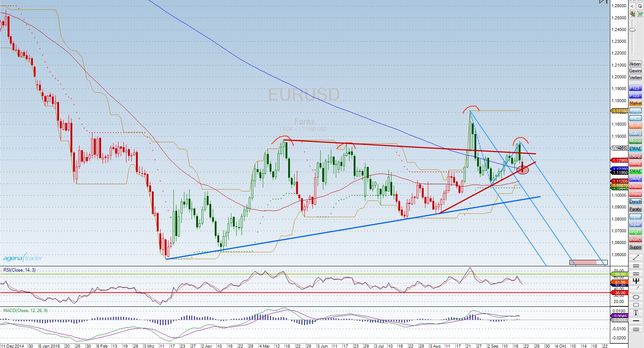This screenshot has width=644, height=348.
Task: Click the Q search icon
Action: coord(640,6)
